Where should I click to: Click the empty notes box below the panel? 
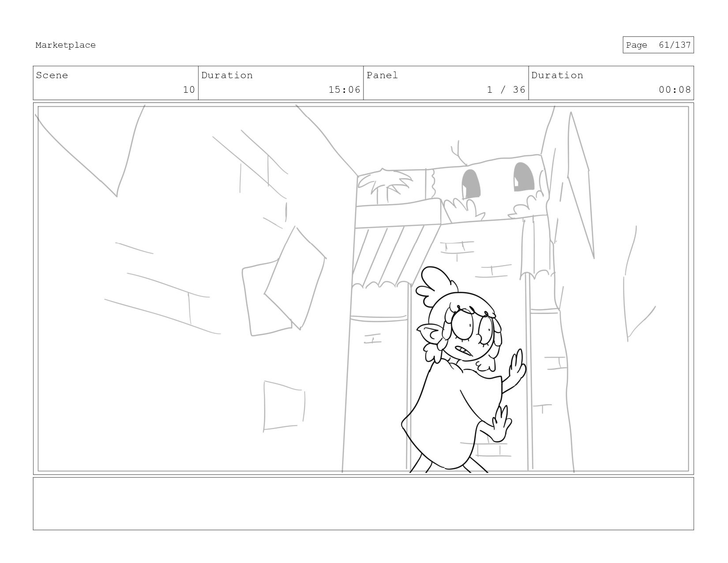click(x=363, y=503)
